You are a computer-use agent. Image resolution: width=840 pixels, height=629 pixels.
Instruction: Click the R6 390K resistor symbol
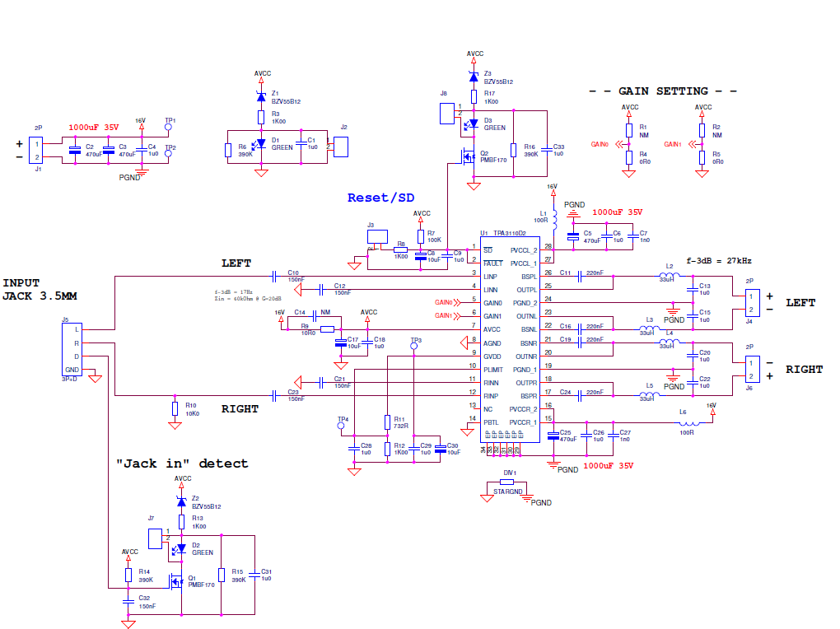pos(227,151)
